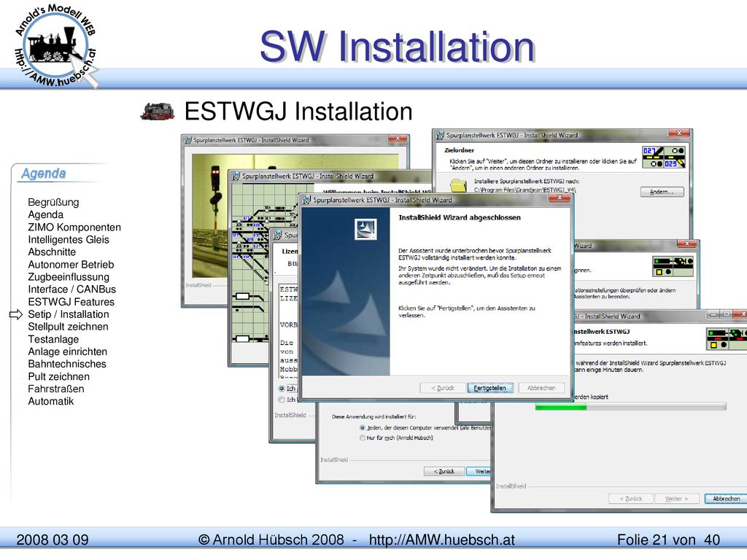Click the 'InstallShield Wizard abgeschlossen' heading
Screen dimensions: 747x560
460,217
